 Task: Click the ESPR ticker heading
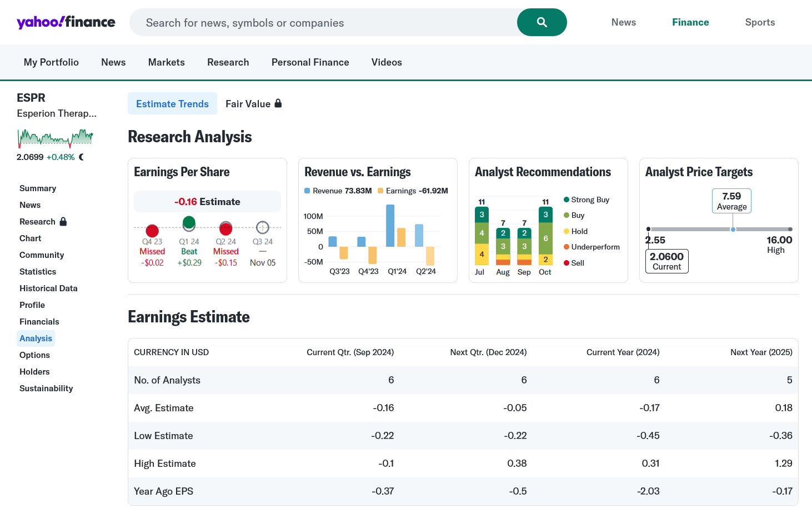coord(31,98)
